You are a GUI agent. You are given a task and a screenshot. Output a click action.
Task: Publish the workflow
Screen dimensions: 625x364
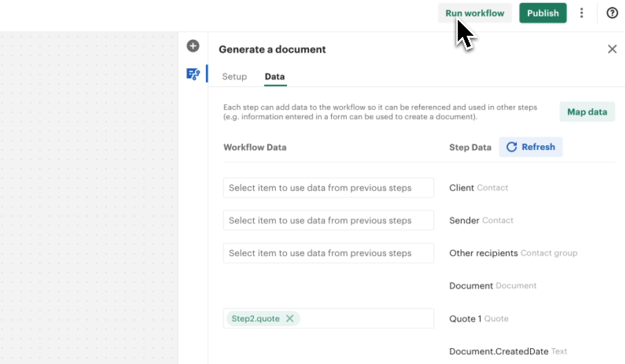tap(542, 13)
